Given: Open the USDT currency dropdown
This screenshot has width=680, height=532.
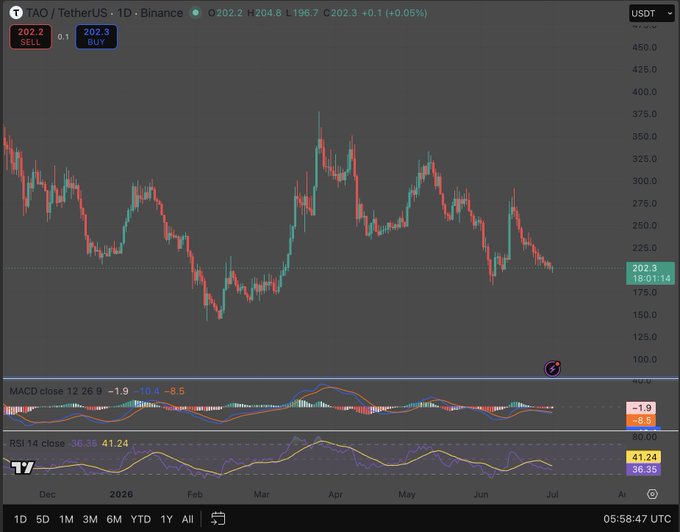Looking at the screenshot, I should [x=652, y=13].
